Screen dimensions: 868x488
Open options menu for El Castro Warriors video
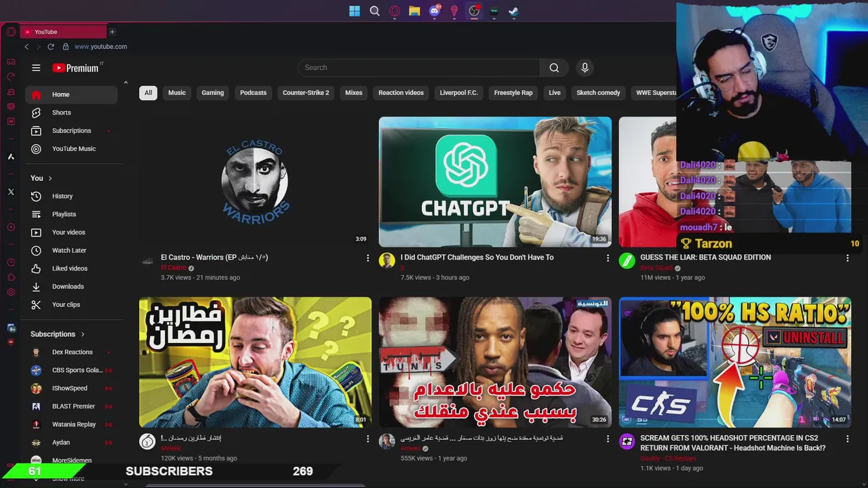368,258
